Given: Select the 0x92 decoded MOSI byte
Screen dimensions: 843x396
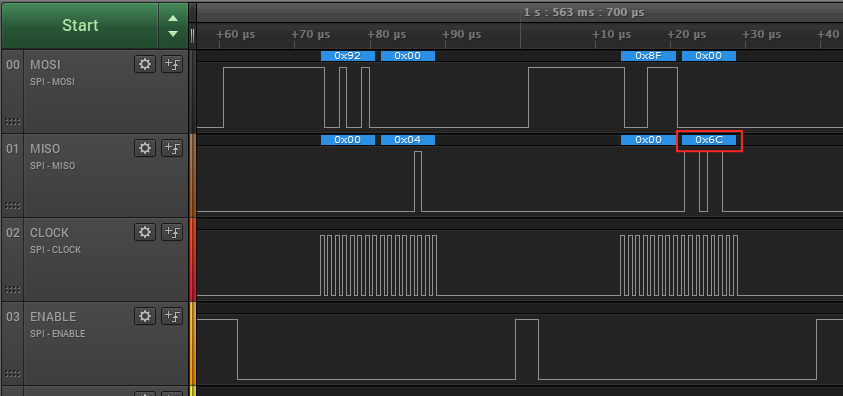Looking at the screenshot, I should [348, 56].
